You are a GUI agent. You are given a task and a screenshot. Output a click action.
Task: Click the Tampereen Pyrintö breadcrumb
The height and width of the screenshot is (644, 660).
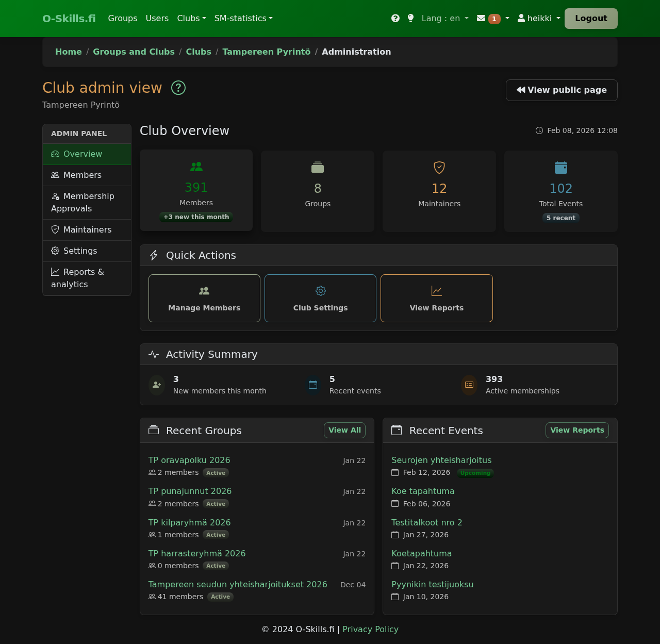266,52
